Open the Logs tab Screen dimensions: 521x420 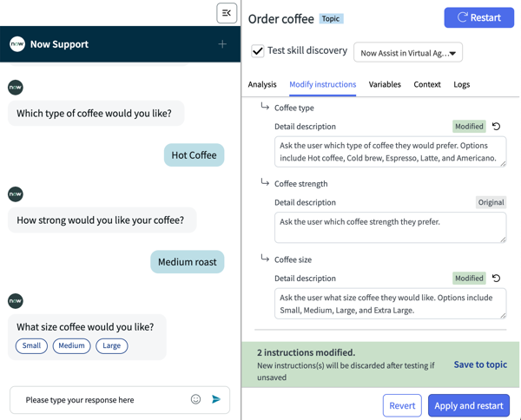point(462,85)
